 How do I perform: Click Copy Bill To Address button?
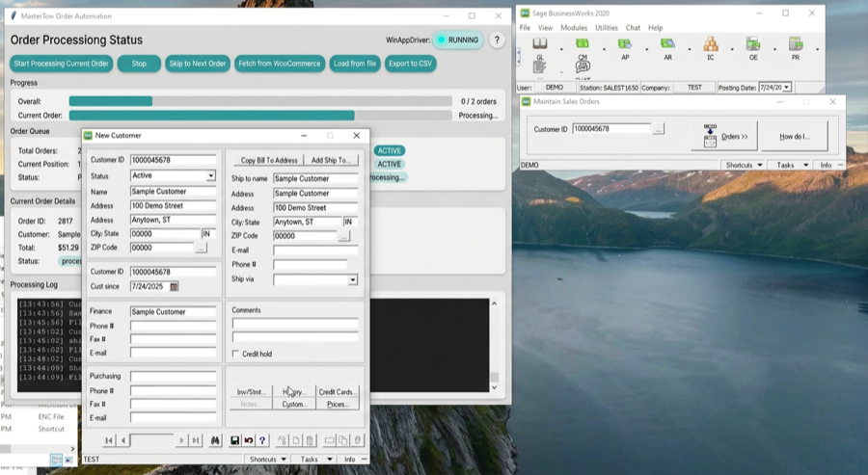tap(269, 160)
